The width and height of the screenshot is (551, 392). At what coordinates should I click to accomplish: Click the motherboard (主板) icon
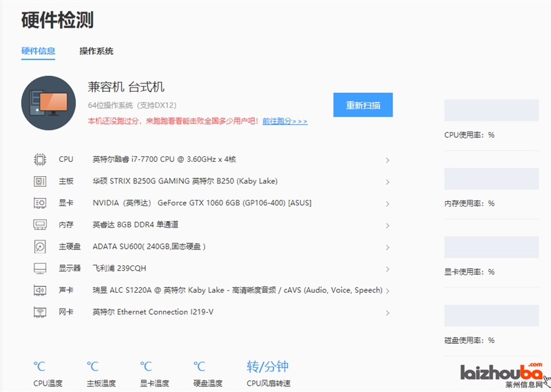point(40,181)
